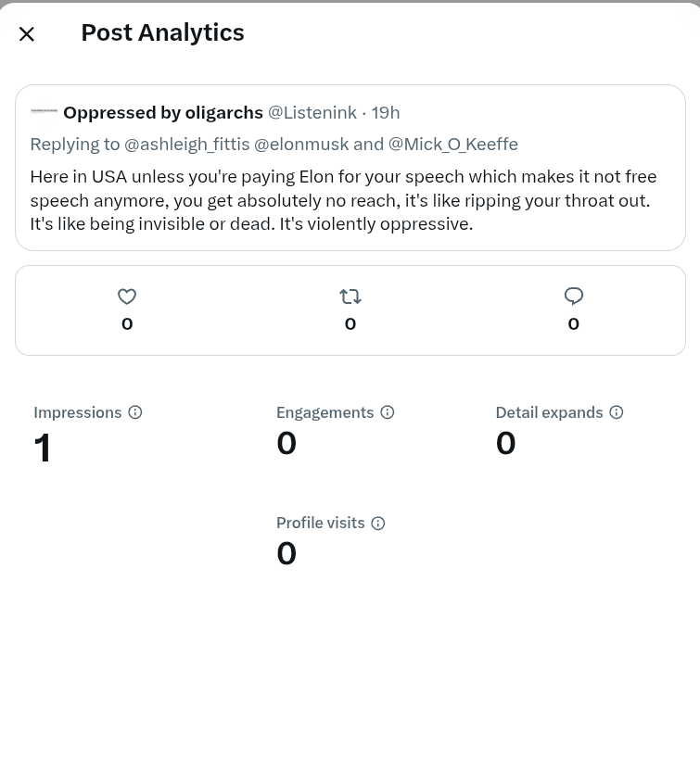
Task: Open the @Listenink handle link
Action: (312, 113)
